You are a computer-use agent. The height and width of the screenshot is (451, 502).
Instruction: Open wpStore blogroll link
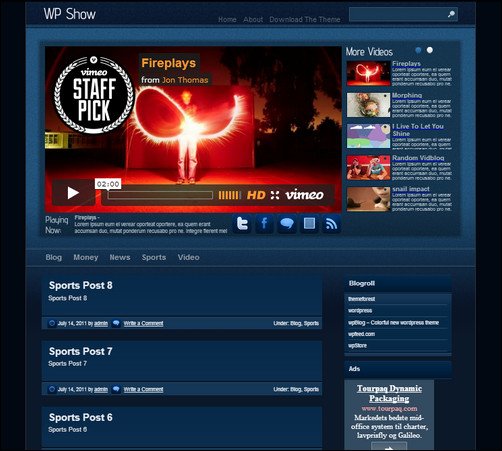[357, 345]
